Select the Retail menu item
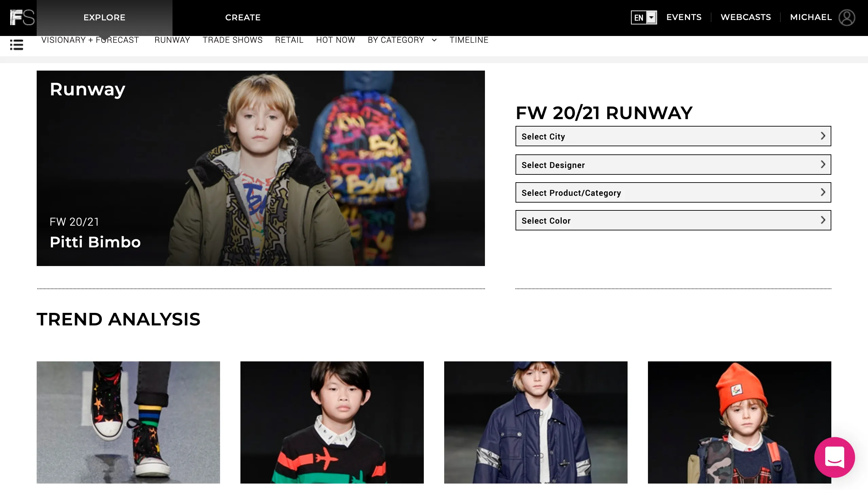This screenshot has width=868, height=490. pos(289,40)
